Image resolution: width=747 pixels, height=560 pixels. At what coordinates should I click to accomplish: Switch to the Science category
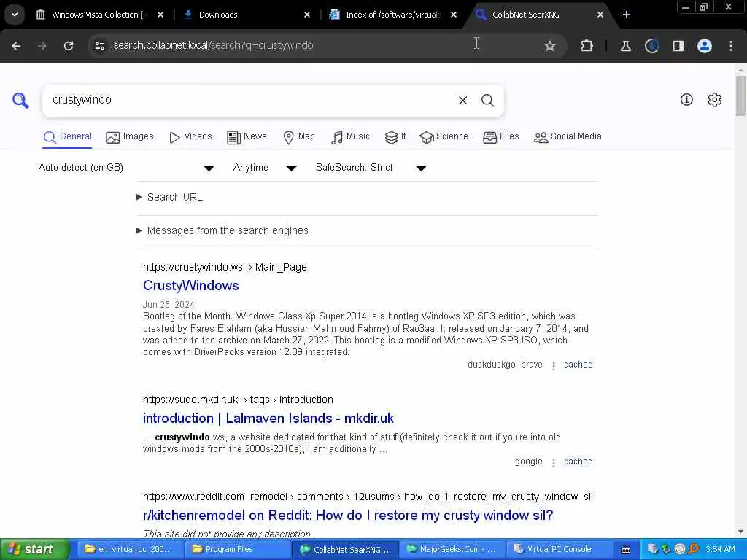[x=444, y=136]
